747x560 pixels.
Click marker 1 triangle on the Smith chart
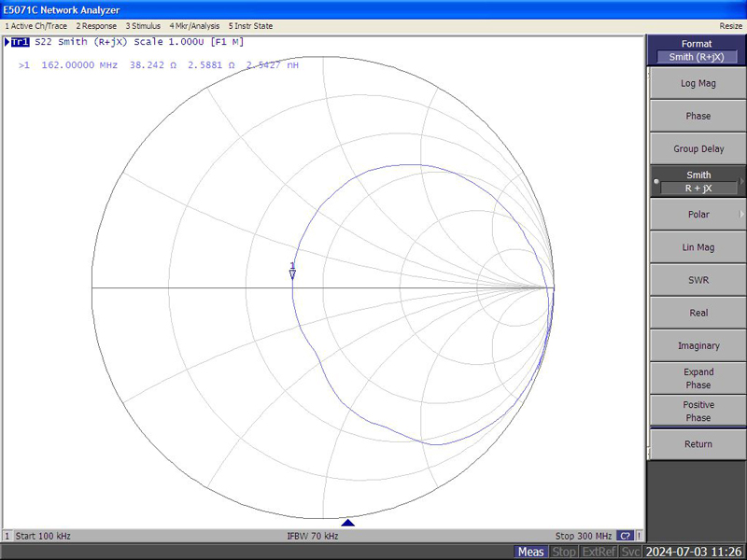[x=292, y=273]
